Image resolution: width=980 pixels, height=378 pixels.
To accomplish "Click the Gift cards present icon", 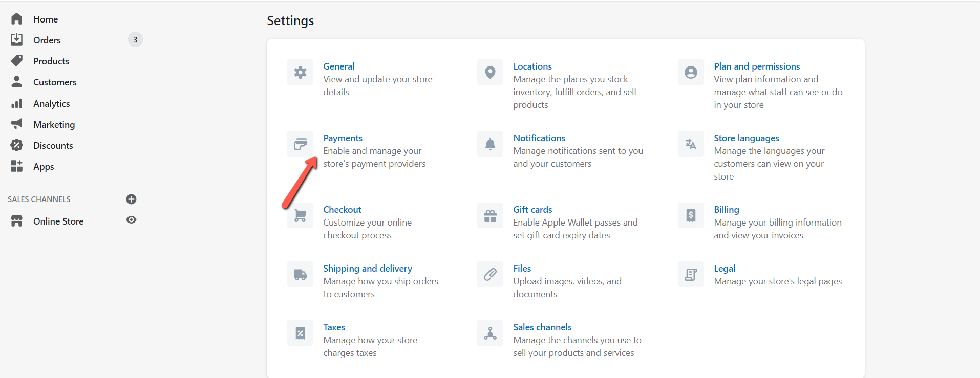I will 490,215.
